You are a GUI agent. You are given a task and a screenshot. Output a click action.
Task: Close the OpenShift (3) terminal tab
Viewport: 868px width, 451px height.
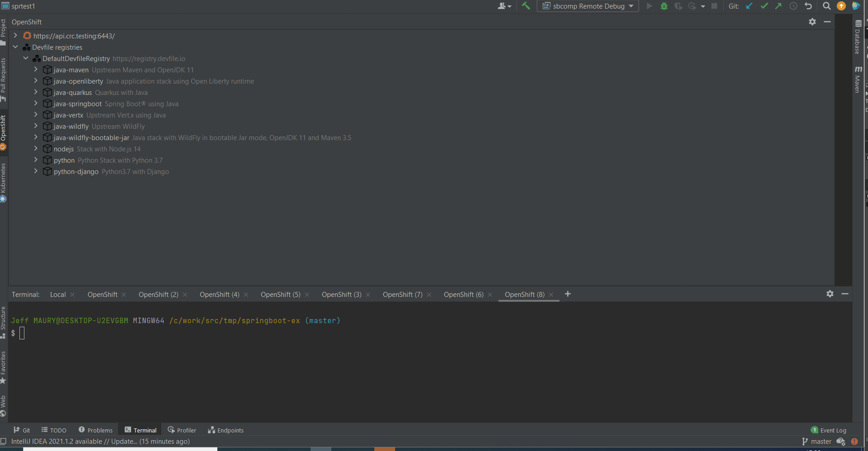(x=368, y=295)
